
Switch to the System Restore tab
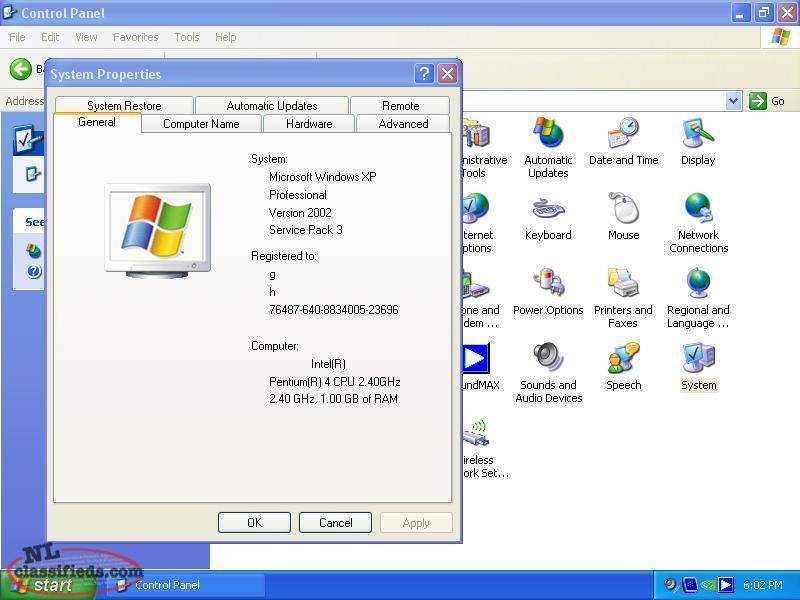coord(124,106)
